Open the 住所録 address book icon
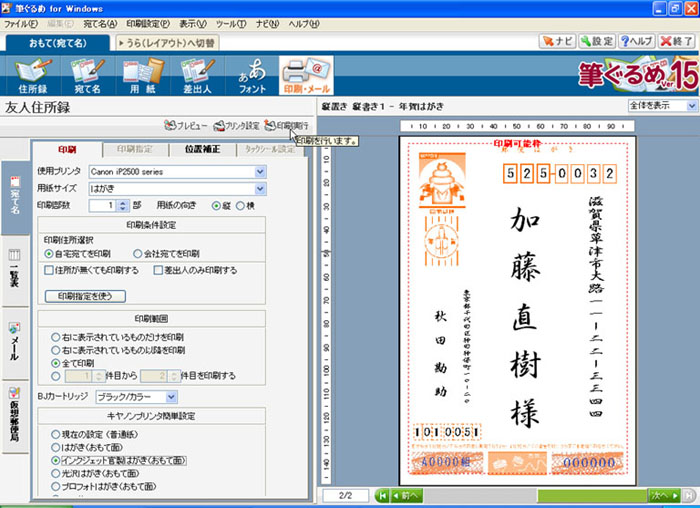The image size is (700, 508). tap(32, 76)
